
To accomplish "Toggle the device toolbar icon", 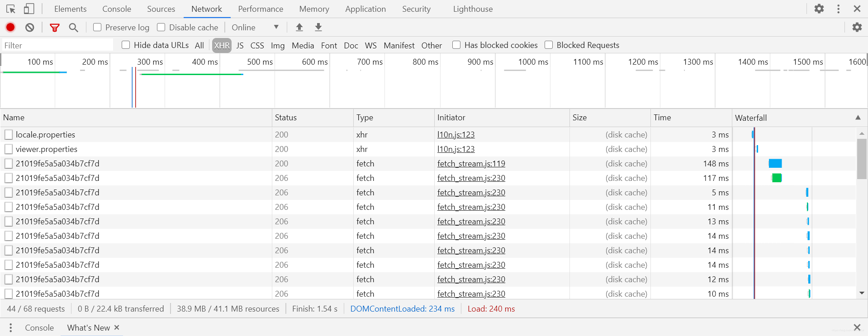I will tap(29, 9).
